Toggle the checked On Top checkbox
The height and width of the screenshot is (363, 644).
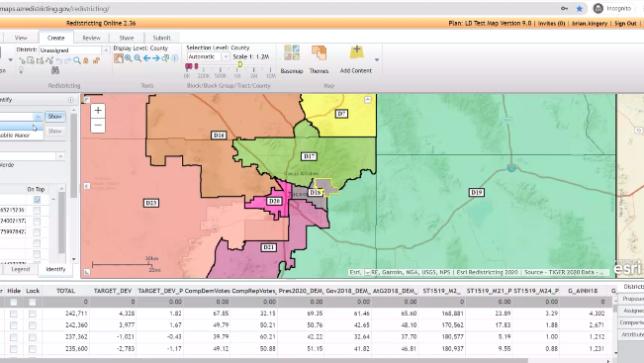click(x=37, y=200)
